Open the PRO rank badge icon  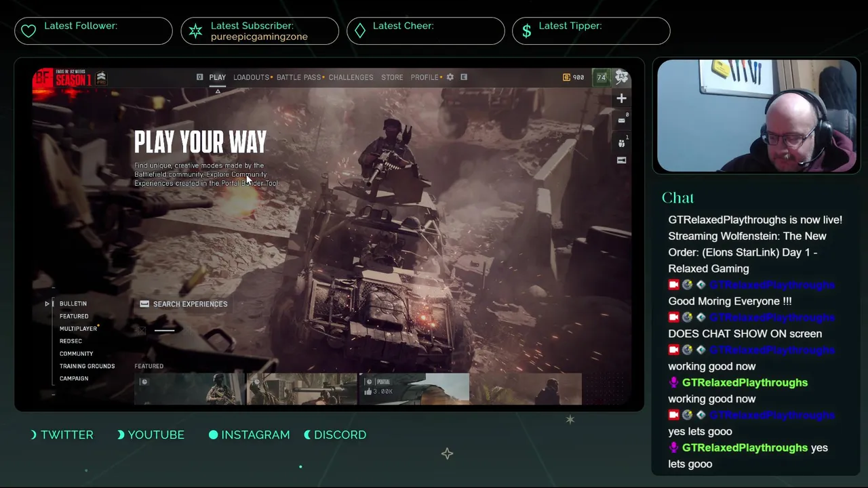click(x=101, y=77)
